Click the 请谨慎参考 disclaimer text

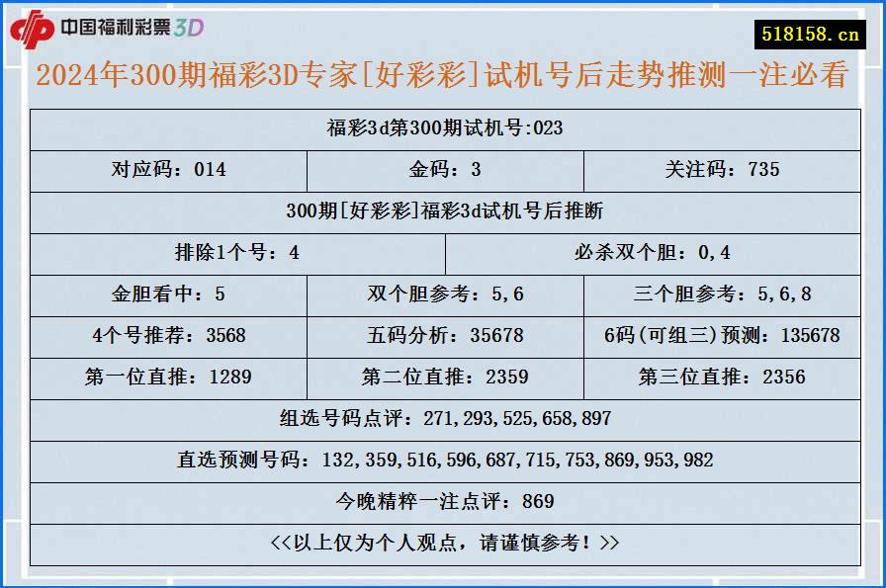(x=443, y=542)
